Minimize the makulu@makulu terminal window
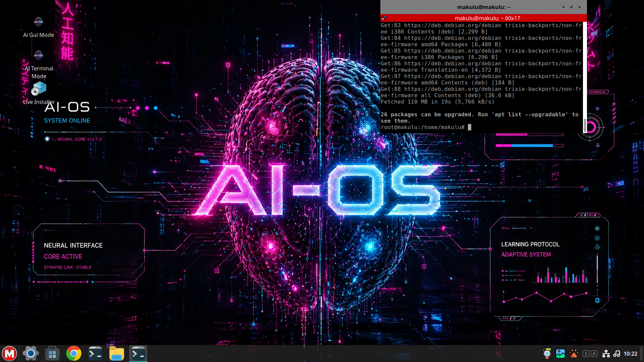The height and width of the screenshot is (362, 644). coord(563,7)
